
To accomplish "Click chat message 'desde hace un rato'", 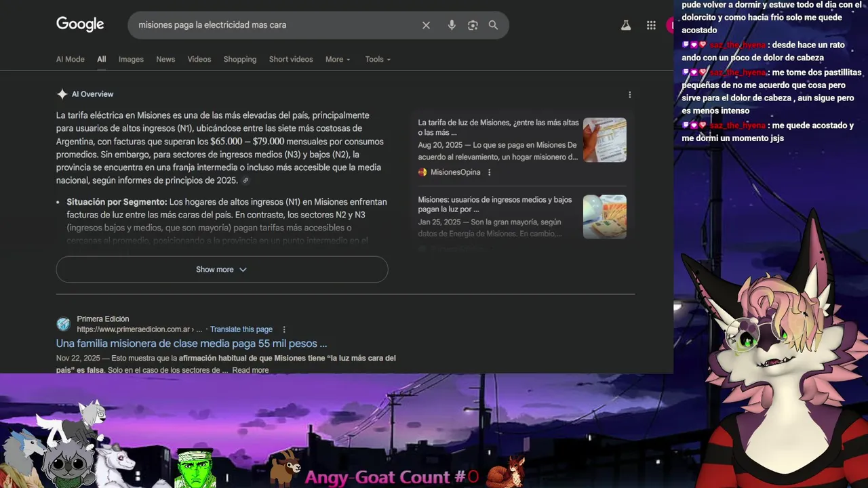I will point(765,51).
